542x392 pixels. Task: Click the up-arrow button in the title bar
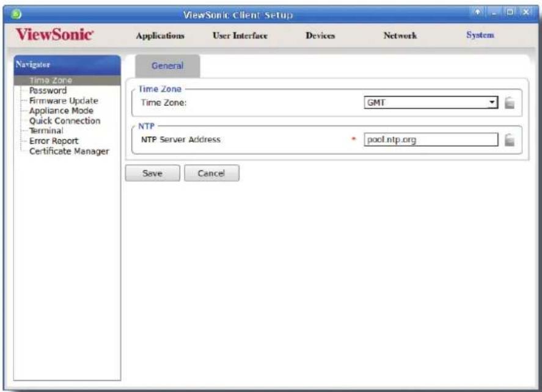477,12
